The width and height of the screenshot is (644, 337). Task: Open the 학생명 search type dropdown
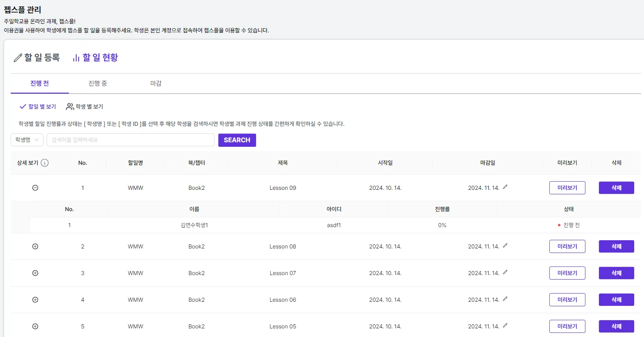pos(27,140)
